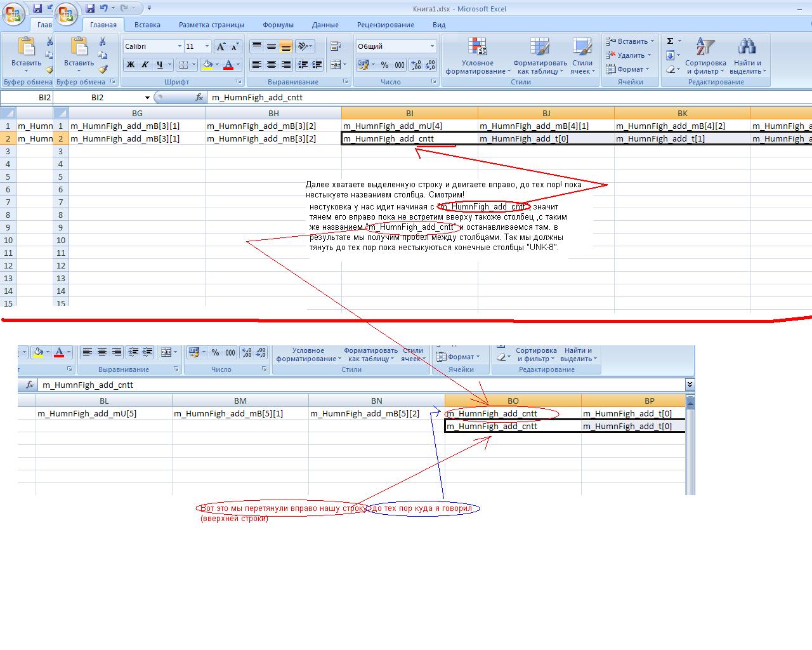
Task: Merge and center cells in the lower Excel window
Action: point(166,352)
